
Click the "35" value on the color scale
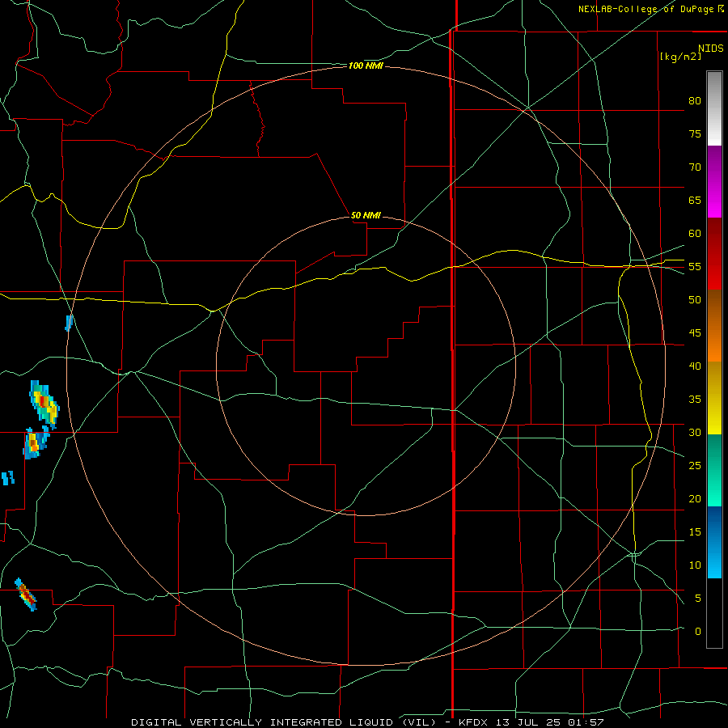(x=695, y=400)
